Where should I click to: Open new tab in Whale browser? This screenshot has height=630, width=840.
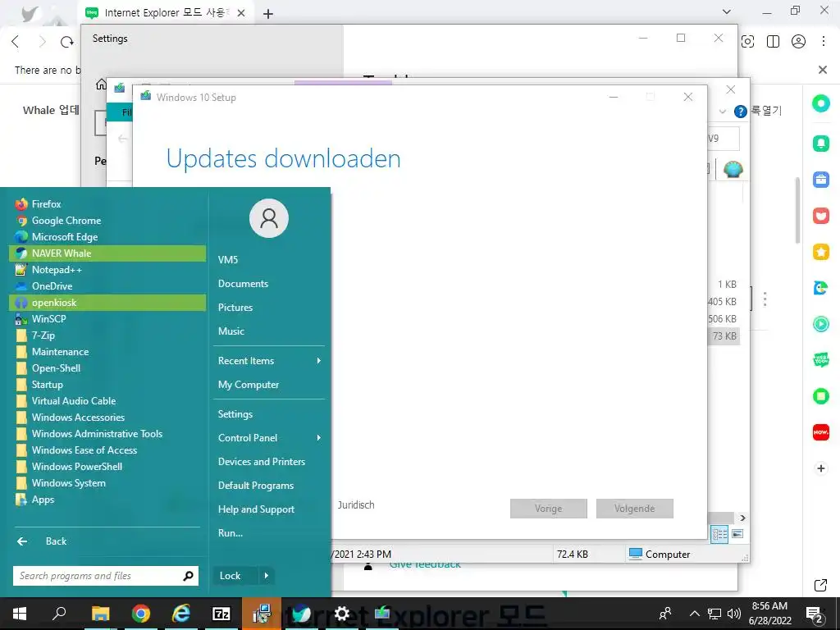coord(268,13)
